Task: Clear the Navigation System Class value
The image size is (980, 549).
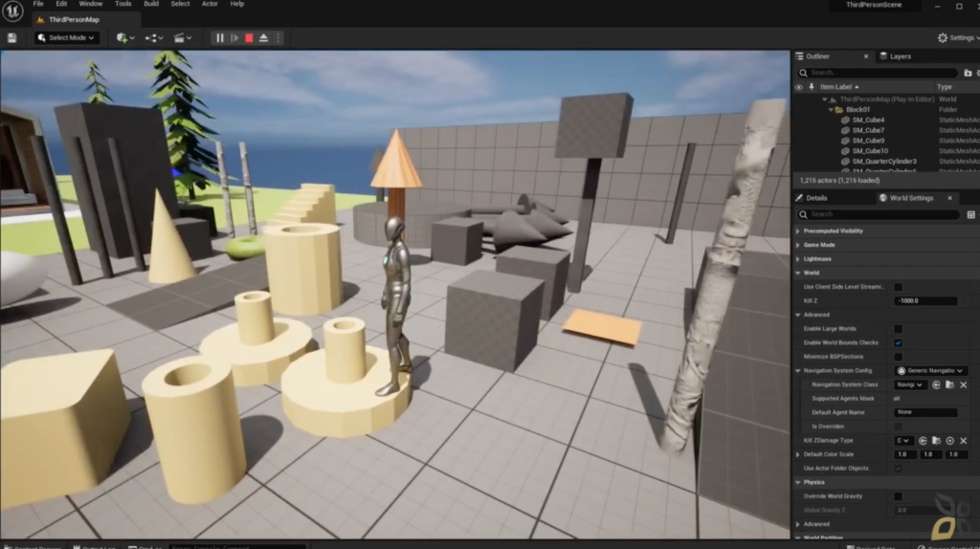Action: pos(964,384)
